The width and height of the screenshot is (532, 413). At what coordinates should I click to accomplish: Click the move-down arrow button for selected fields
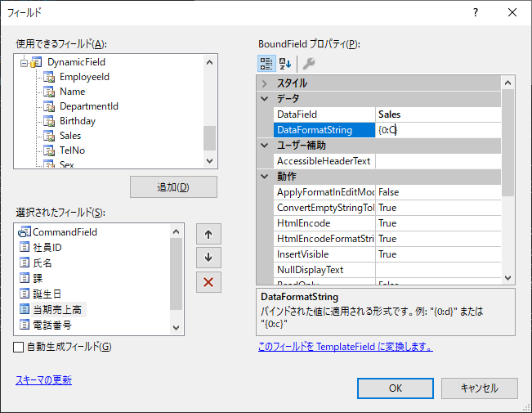pyautogui.click(x=208, y=258)
